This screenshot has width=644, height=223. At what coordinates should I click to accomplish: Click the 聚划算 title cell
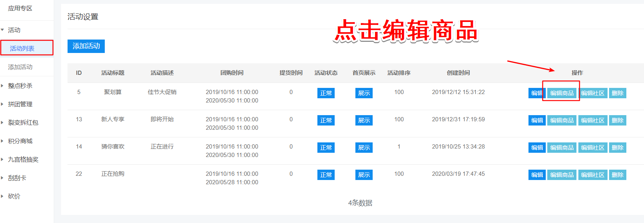113,92
